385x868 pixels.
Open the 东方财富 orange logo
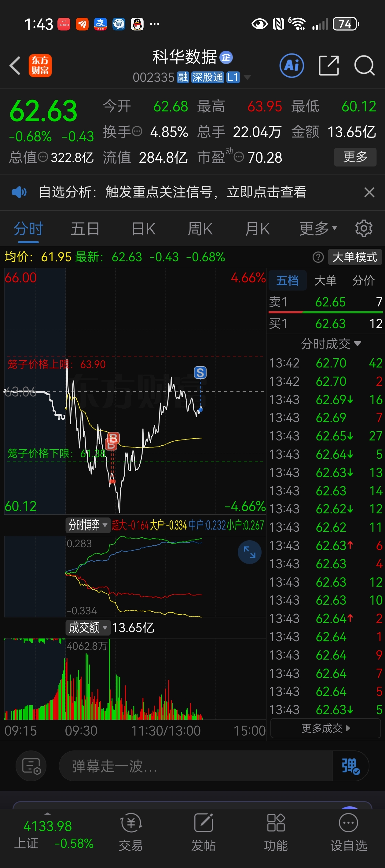pyautogui.click(x=40, y=65)
